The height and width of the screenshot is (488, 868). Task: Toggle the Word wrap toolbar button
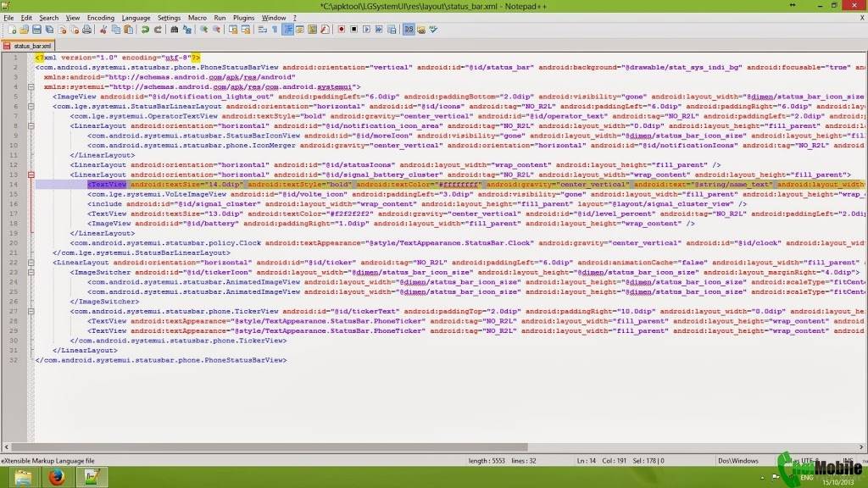point(263,30)
